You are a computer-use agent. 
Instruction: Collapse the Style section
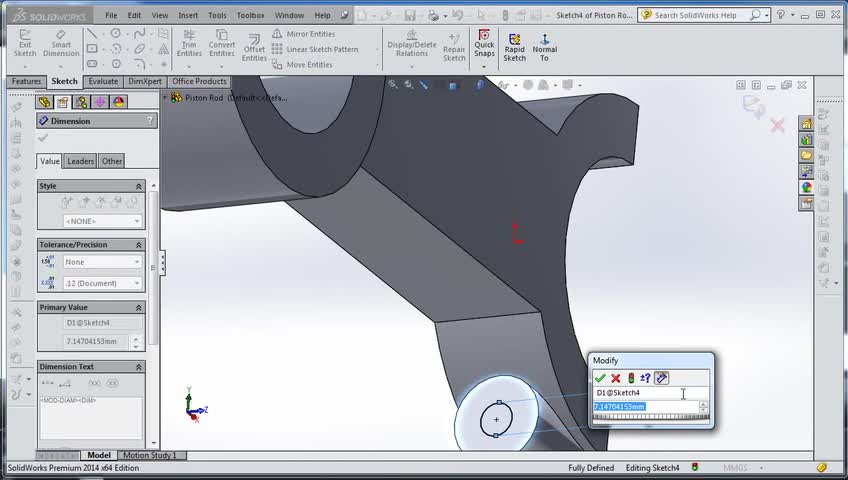coord(138,186)
